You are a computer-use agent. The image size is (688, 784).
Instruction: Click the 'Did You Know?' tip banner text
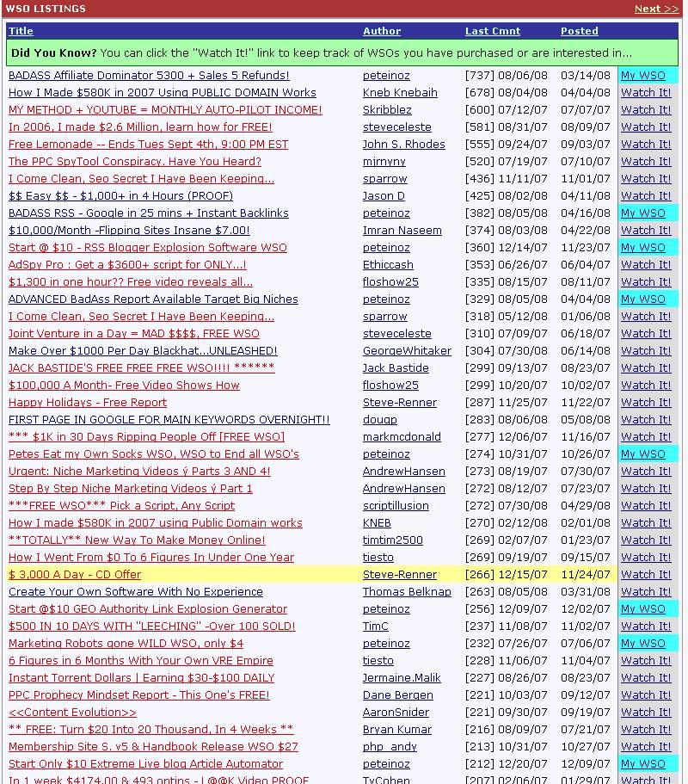tap(322, 53)
